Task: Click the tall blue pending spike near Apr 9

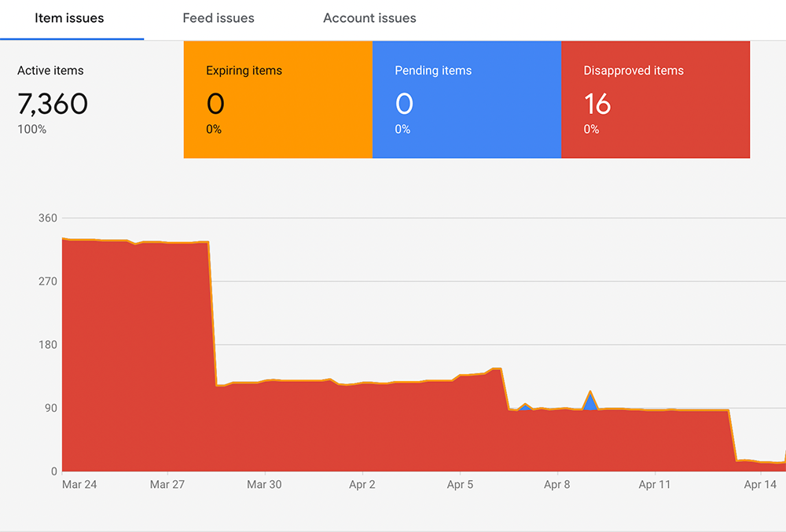Action: click(590, 403)
